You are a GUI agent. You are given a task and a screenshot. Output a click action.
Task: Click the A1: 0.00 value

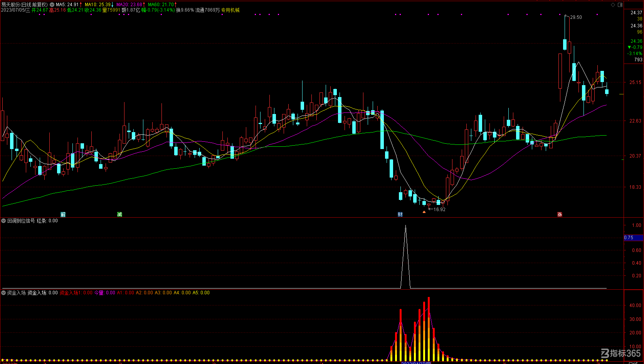click(126, 293)
